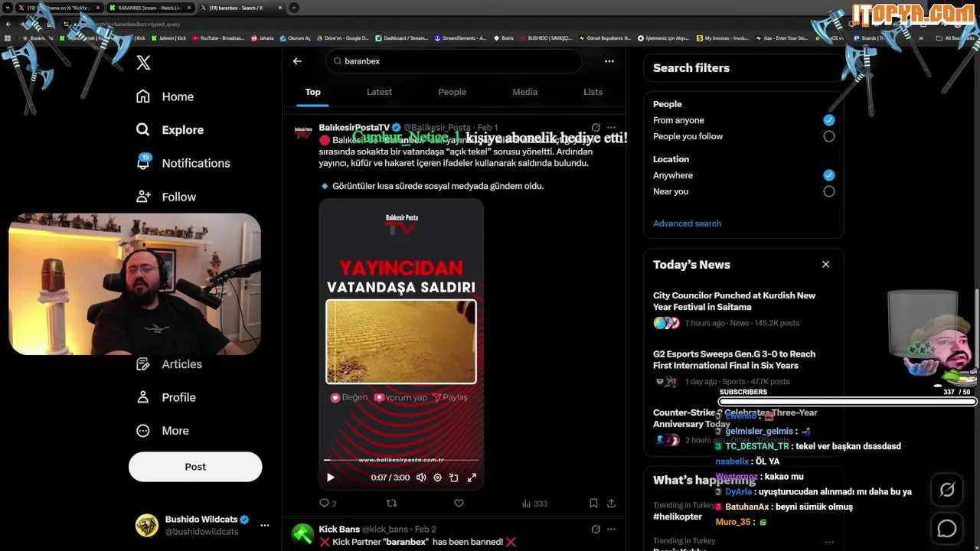
Task: Open a new browser tab
Action: pos(294,8)
